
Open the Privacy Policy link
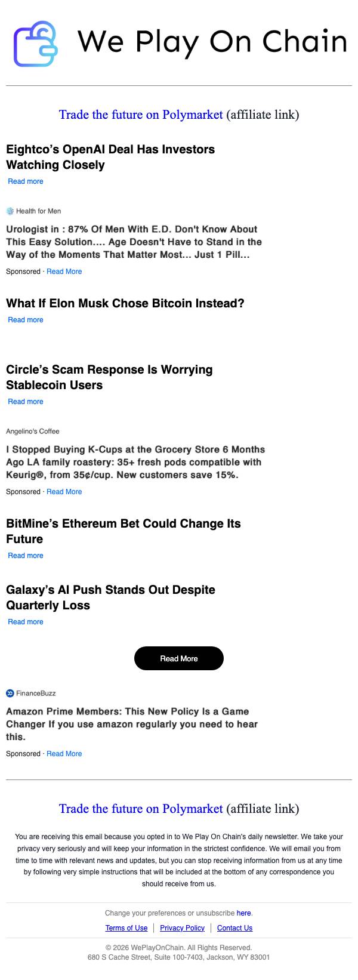[x=182, y=928]
